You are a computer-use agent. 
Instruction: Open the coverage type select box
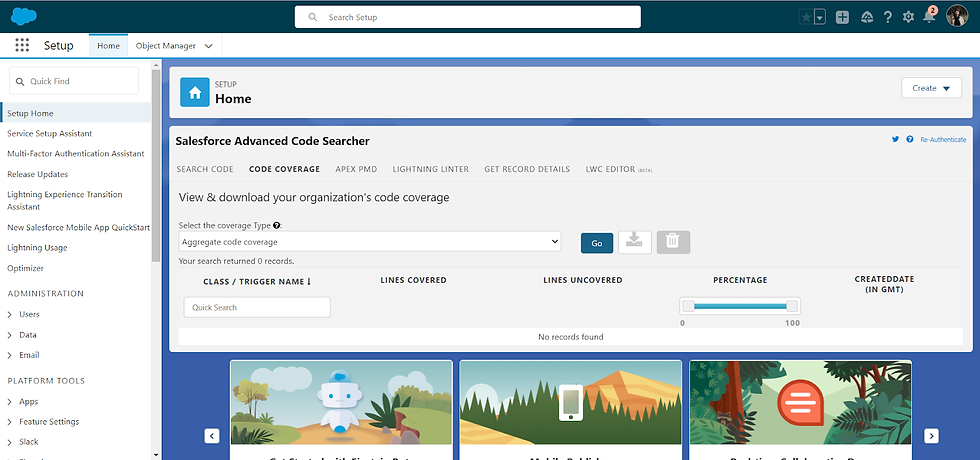click(x=369, y=241)
